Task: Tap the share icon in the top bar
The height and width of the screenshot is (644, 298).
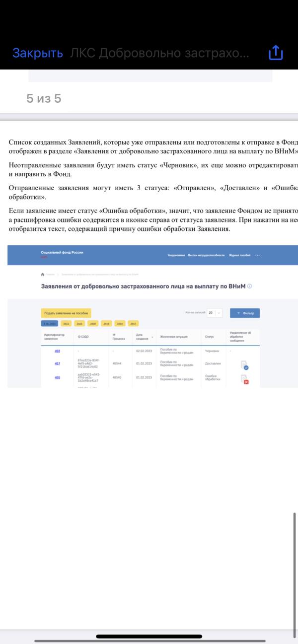Action: [276, 53]
